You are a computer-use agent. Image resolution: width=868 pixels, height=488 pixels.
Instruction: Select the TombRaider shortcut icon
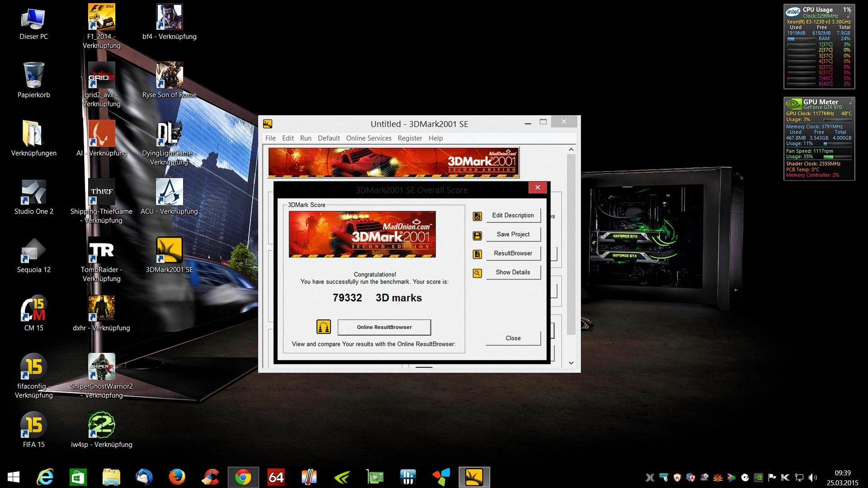pos(101,260)
